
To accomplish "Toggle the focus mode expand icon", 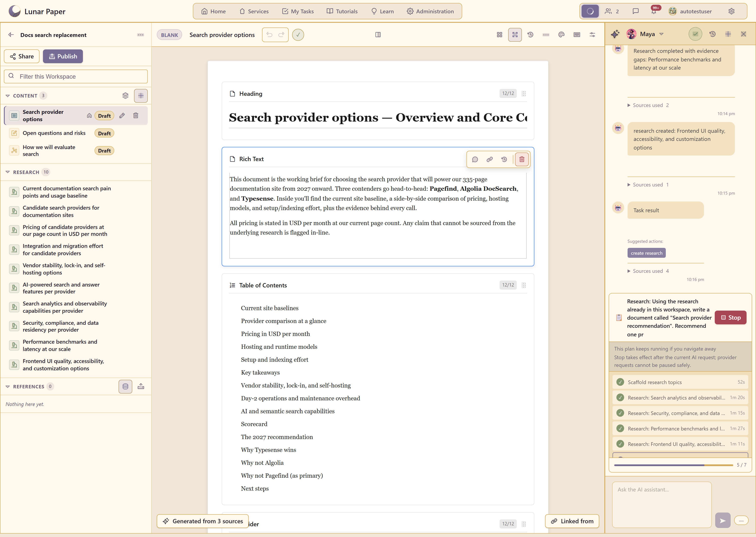I will click(x=515, y=35).
